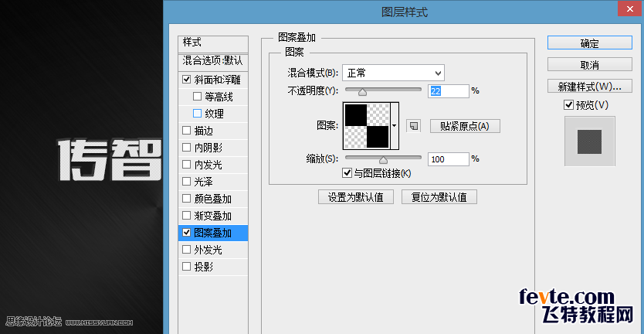Enable the 等高线 checkbox
This screenshot has width=644, height=334.
coord(197,97)
